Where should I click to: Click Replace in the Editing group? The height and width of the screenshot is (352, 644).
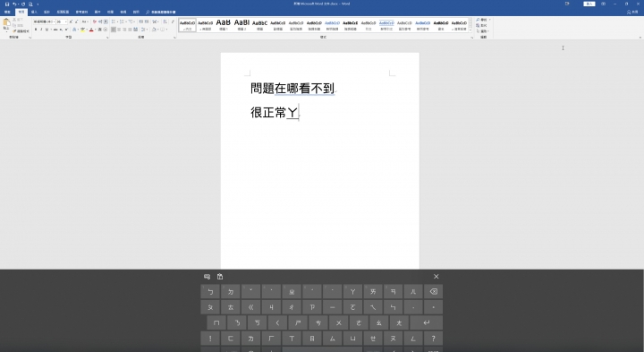tap(481, 25)
